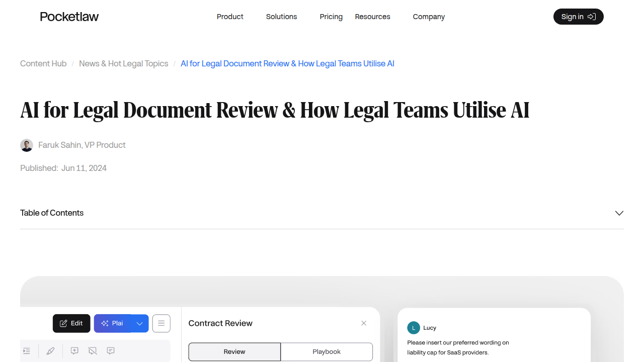Open the Company menu

pyautogui.click(x=429, y=17)
